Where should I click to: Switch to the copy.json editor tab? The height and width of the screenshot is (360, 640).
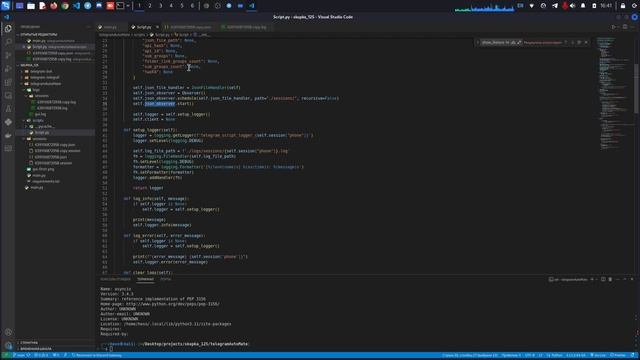click(190, 27)
